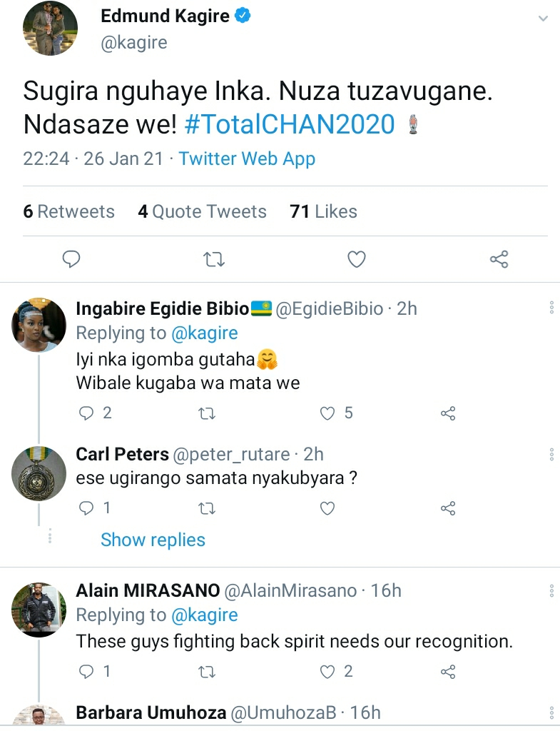Reply to Carl Peters' comment
Image resolution: width=560 pixels, height=731 pixels.
point(86,509)
